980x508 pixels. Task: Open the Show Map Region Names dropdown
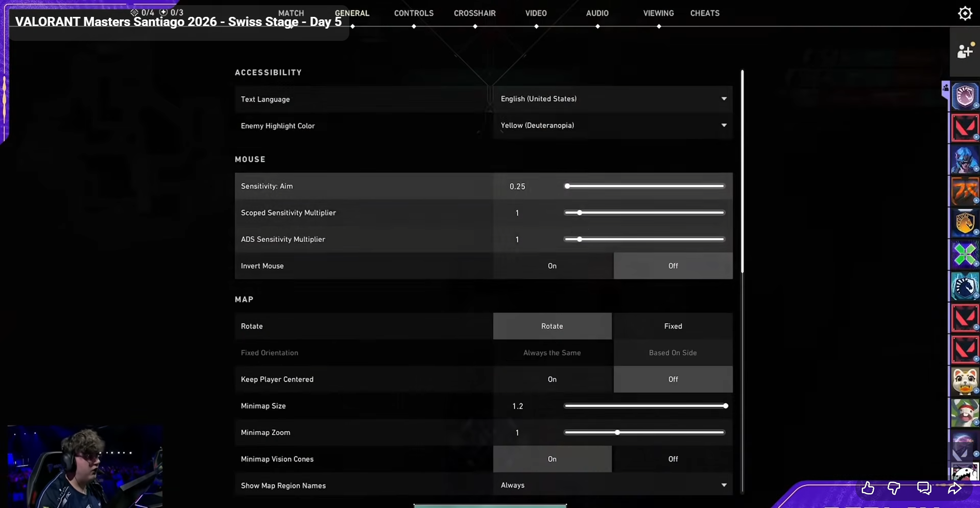612,486
